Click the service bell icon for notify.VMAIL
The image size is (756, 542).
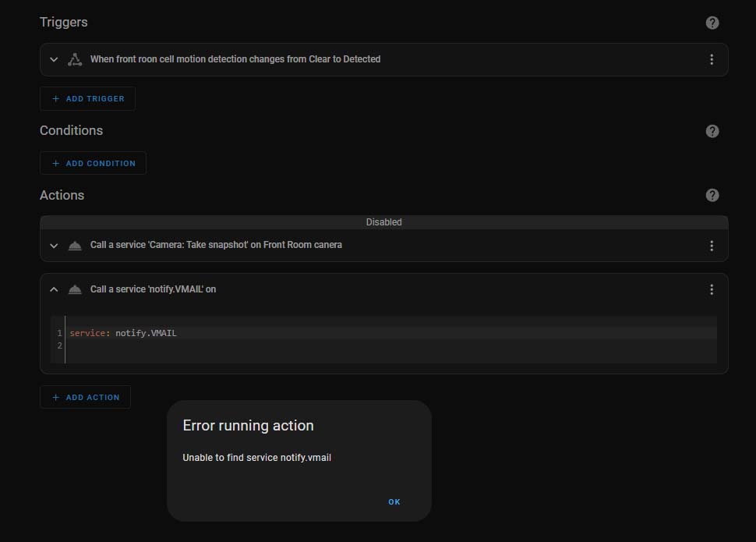click(x=75, y=289)
